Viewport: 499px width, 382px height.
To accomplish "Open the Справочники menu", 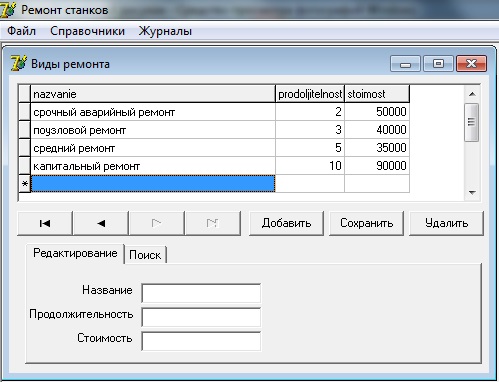I will tap(87, 31).
